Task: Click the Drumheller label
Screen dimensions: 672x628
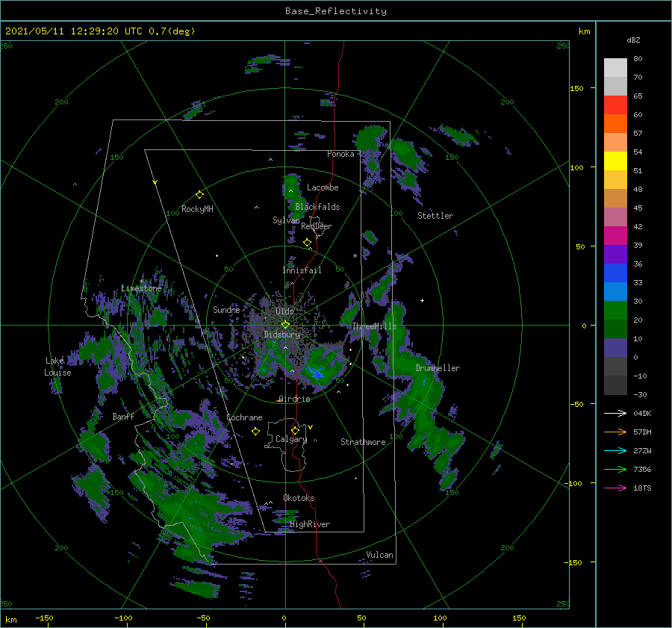Action: [x=438, y=368]
